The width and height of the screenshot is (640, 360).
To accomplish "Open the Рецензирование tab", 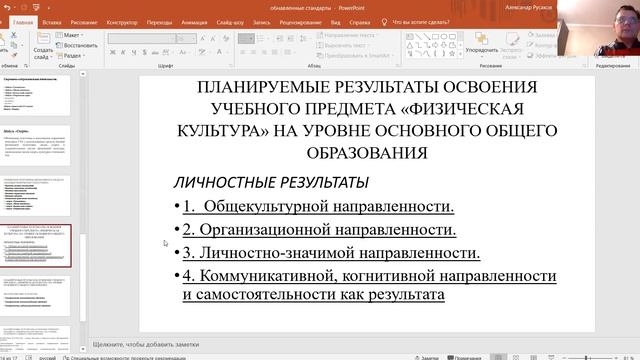I will (300, 22).
